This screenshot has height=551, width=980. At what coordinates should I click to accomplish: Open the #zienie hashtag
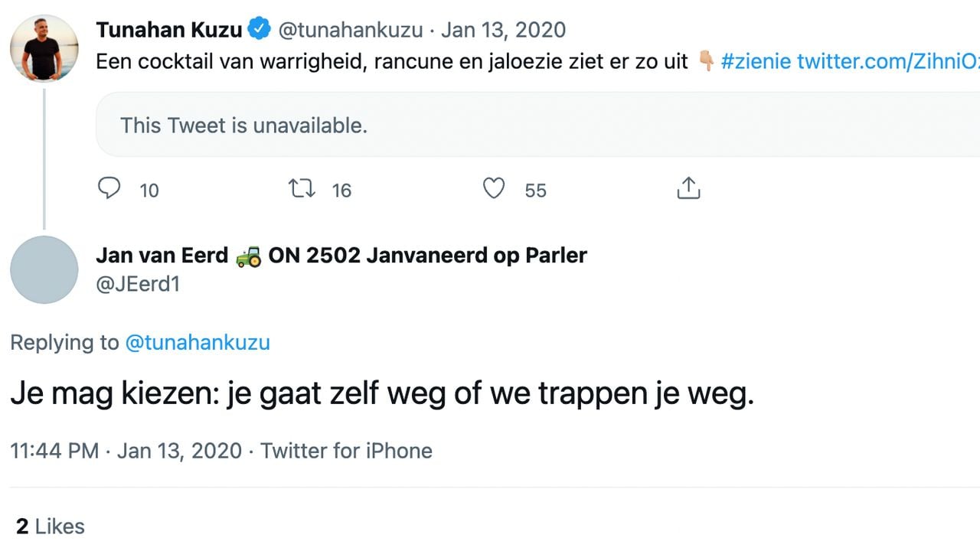[x=756, y=61]
